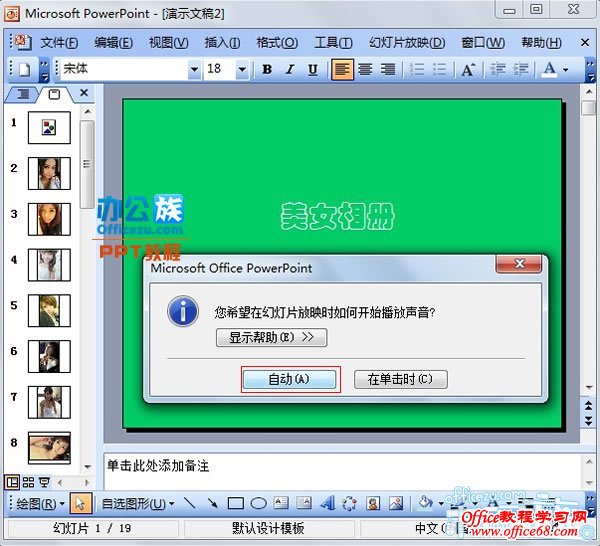
Task: Click the Decrease Indent icon
Action: [498, 70]
